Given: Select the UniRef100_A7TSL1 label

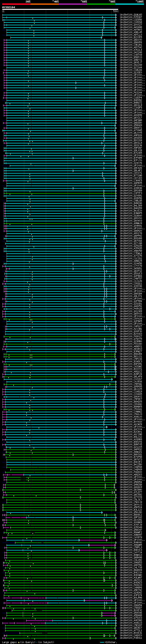Looking at the screenshot, I should tap(131, 631).
